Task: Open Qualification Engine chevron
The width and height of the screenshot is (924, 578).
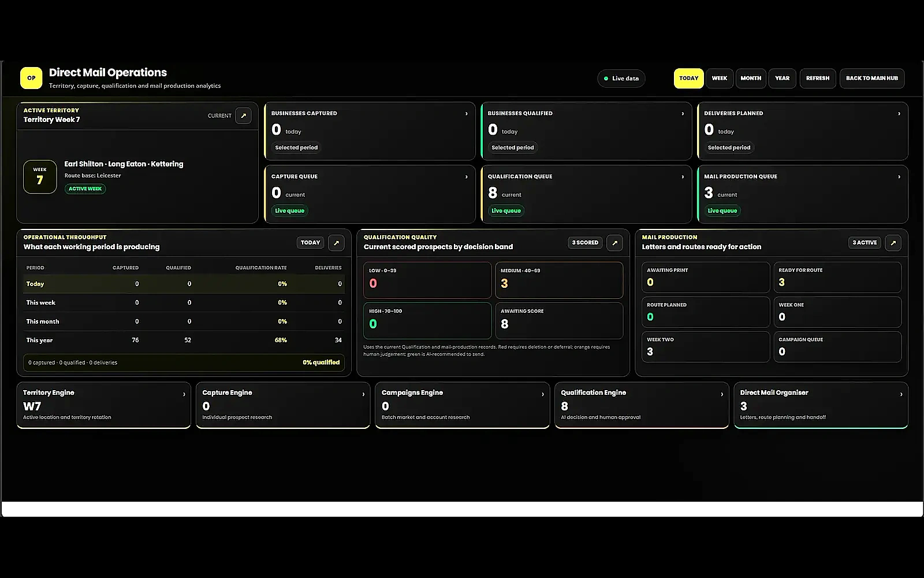Action: (722, 394)
